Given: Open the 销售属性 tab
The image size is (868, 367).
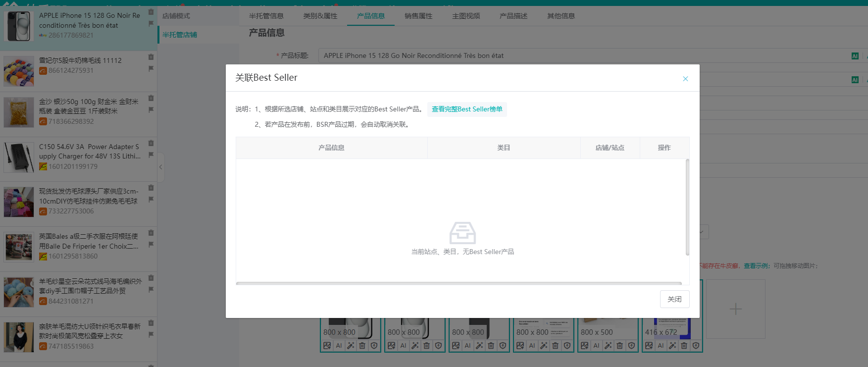Looking at the screenshot, I should pyautogui.click(x=418, y=16).
